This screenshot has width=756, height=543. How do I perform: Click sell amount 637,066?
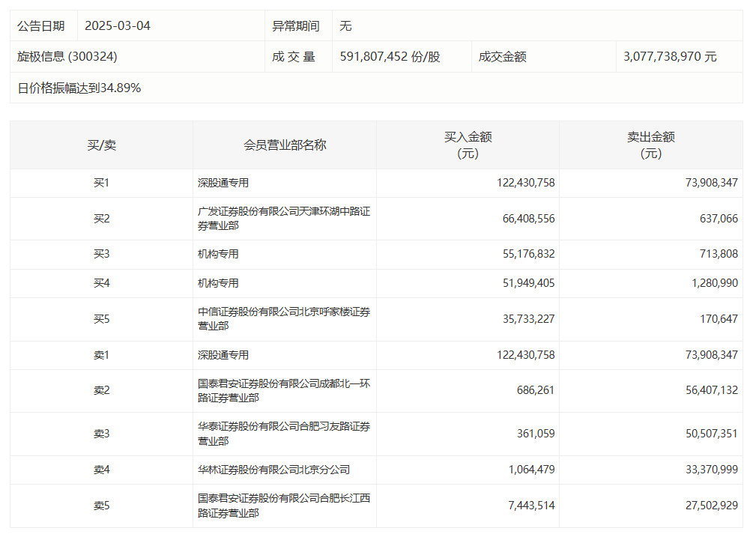(719, 219)
